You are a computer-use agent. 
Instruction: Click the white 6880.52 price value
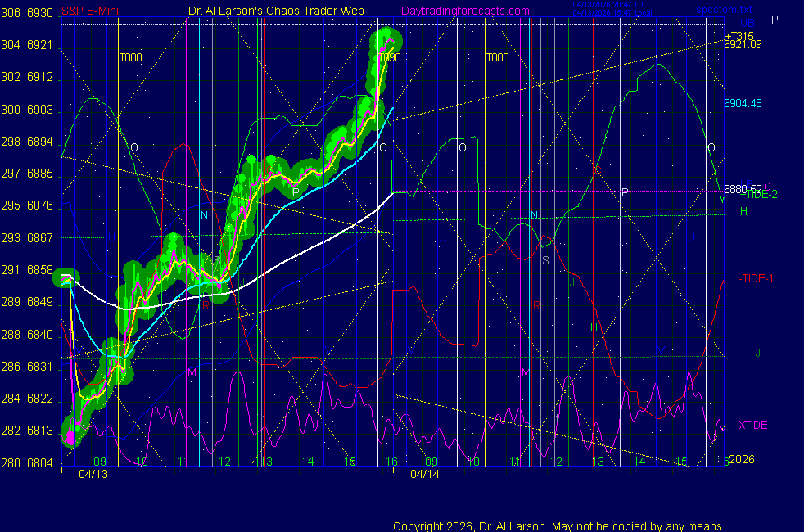(x=739, y=188)
